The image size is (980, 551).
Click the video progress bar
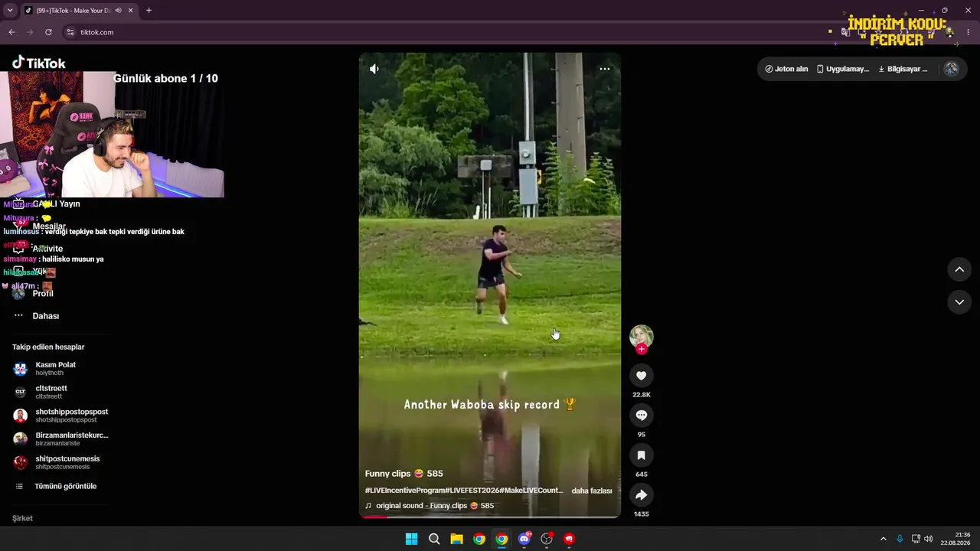[490, 517]
